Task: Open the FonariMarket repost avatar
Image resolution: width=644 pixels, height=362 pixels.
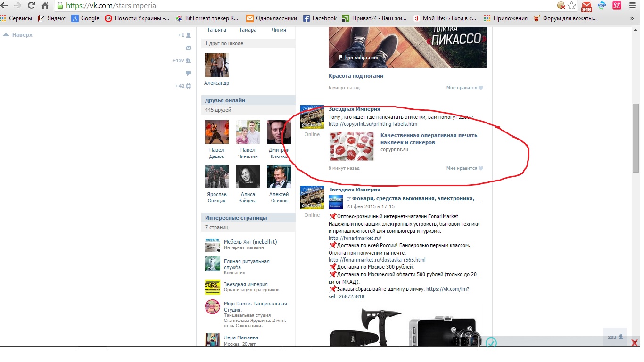Action: (336, 202)
